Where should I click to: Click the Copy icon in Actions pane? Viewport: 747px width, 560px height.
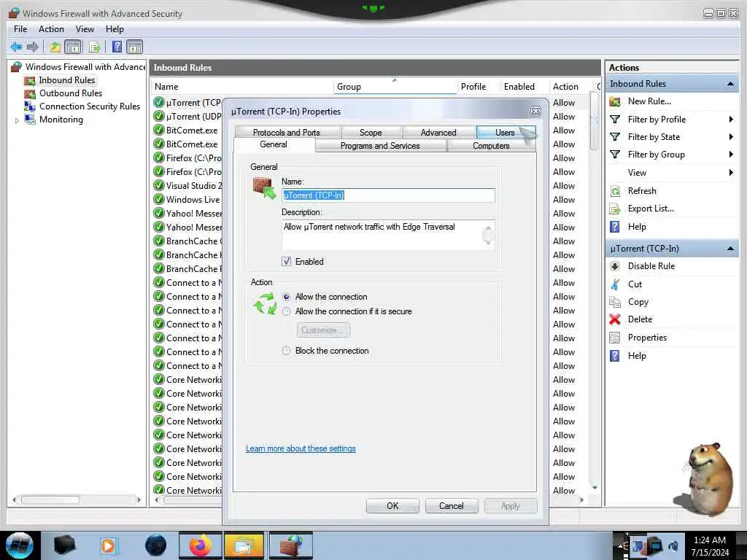pos(615,302)
